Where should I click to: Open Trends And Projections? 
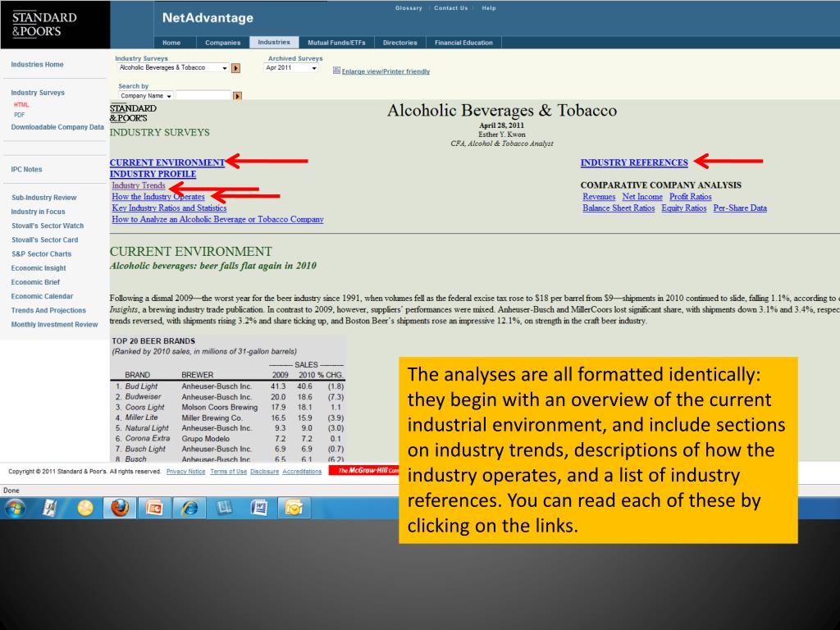[48, 310]
